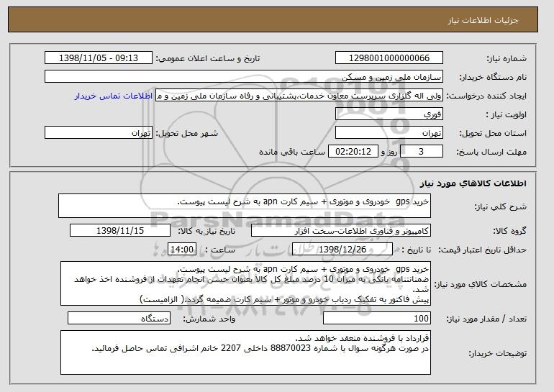Viewport: 554px width, 392px height.
Task: Click the unit field دستگاه
Action: [x=119, y=318]
